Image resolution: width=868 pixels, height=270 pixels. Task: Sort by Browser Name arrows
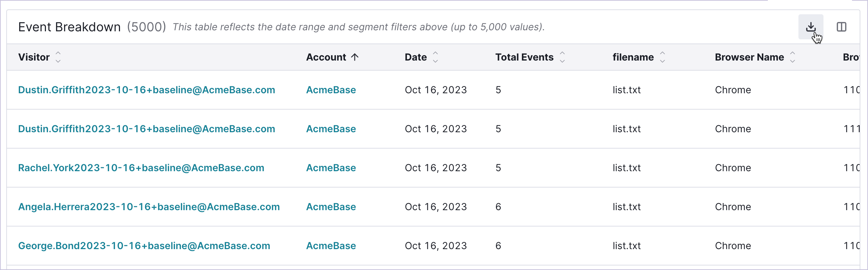792,57
